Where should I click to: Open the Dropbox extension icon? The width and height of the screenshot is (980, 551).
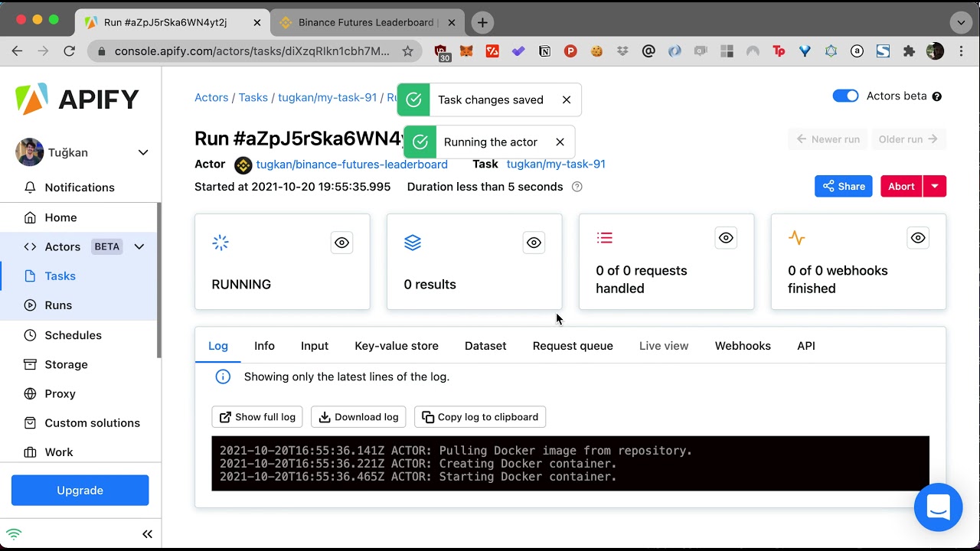[x=622, y=51]
